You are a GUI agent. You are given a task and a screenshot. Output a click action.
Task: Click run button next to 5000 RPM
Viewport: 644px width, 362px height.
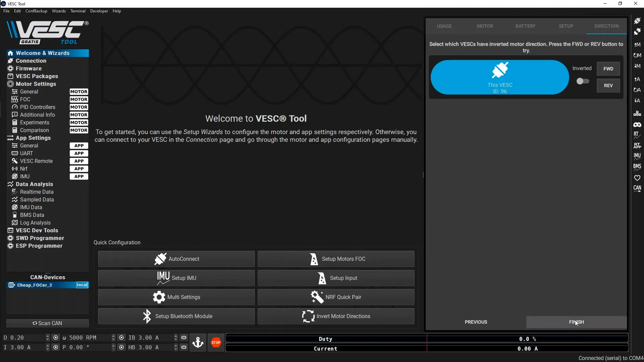tap(122, 338)
